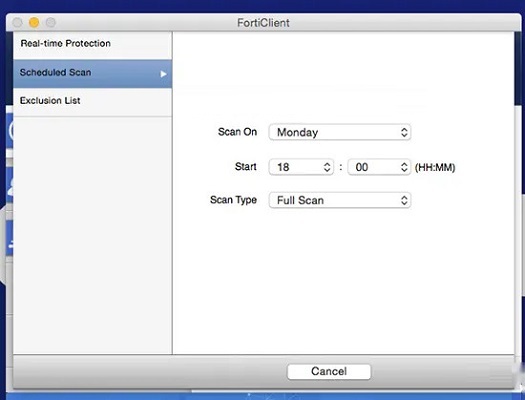
Task: Click the Scan On label
Action: (x=237, y=132)
